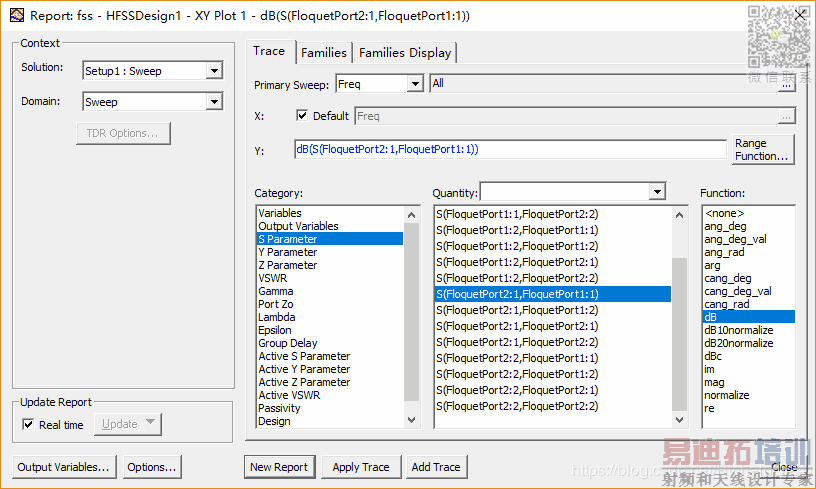
Task: Select Active VSWR category
Action: tap(289, 395)
